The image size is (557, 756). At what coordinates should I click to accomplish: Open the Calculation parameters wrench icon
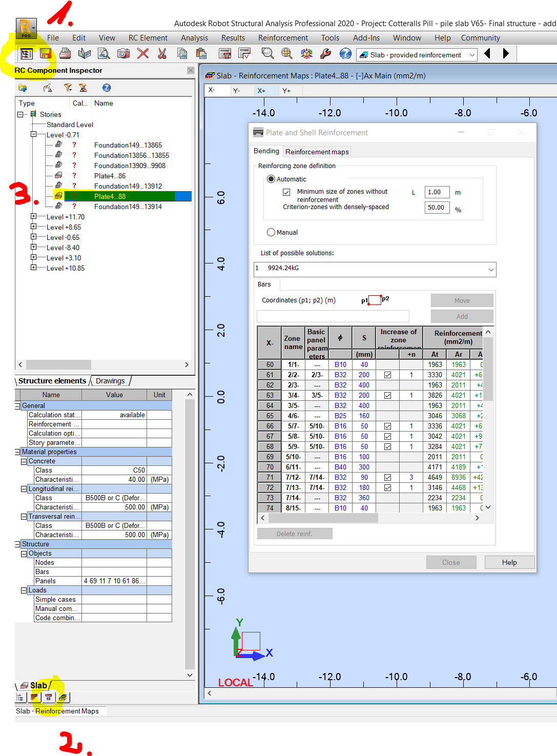[x=325, y=53]
